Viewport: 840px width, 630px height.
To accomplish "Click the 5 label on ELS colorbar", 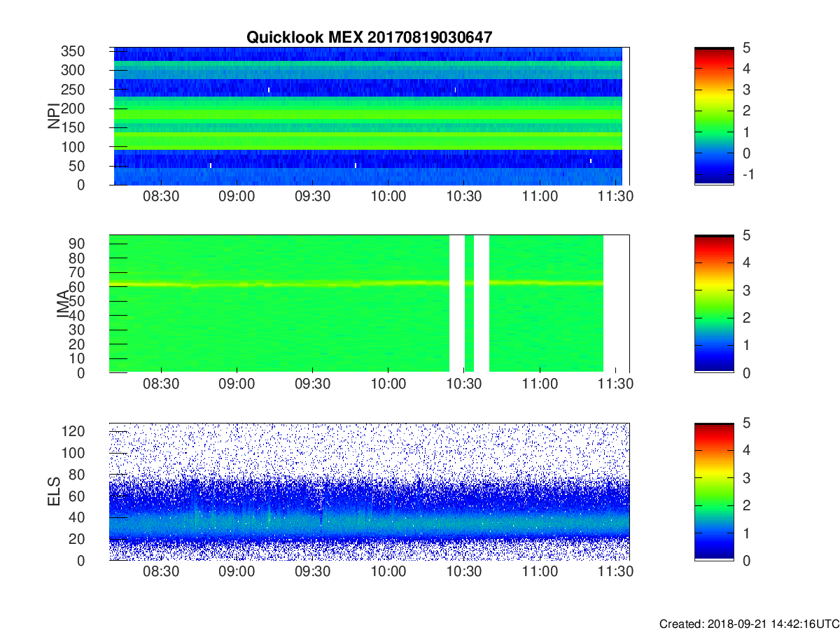I will click(746, 423).
